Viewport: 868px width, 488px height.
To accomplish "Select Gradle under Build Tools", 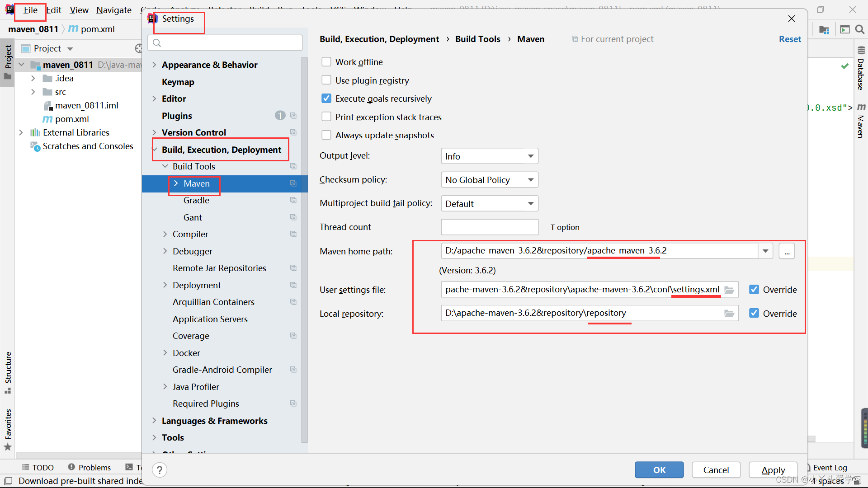I will (196, 200).
